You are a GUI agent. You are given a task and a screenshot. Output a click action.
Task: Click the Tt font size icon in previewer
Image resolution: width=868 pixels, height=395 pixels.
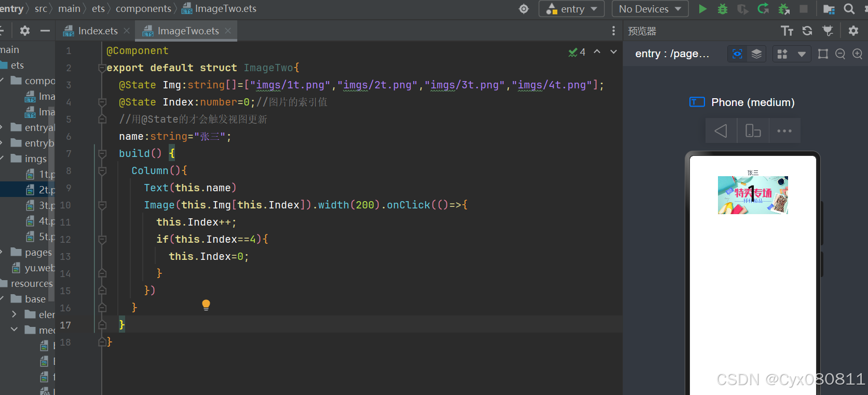tap(787, 31)
